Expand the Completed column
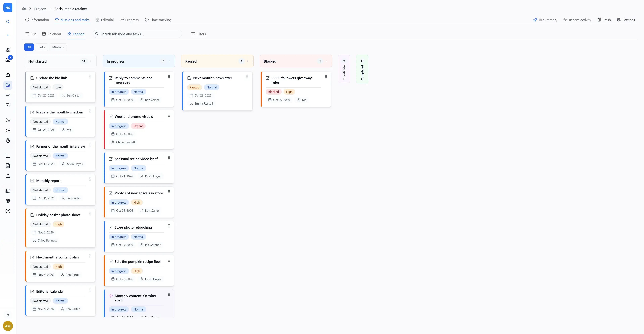 [x=362, y=69]
